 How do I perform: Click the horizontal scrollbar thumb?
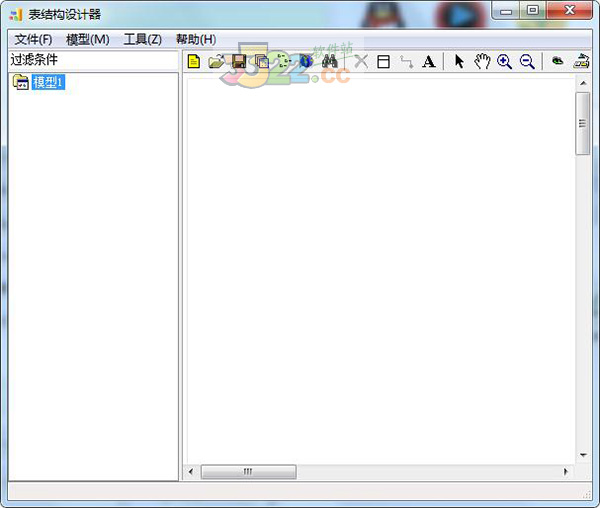(x=248, y=472)
